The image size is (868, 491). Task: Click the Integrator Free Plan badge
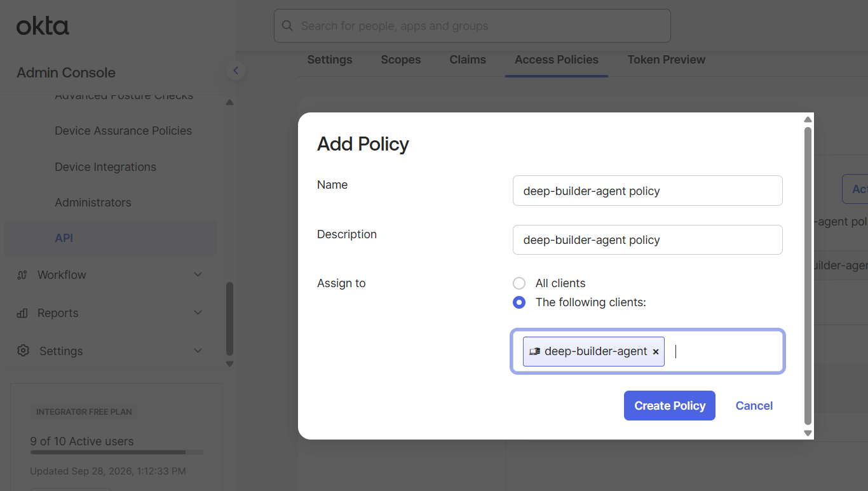tap(84, 412)
